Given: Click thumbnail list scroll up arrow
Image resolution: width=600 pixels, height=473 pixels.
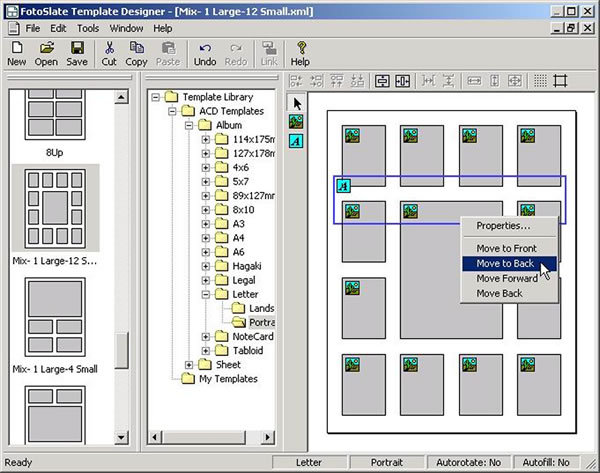Looking at the screenshot, I should point(121,97).
